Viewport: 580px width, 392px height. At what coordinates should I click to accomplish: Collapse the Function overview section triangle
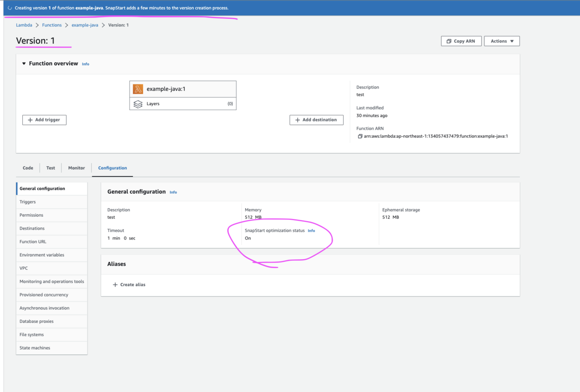click(x=24, y=64)
